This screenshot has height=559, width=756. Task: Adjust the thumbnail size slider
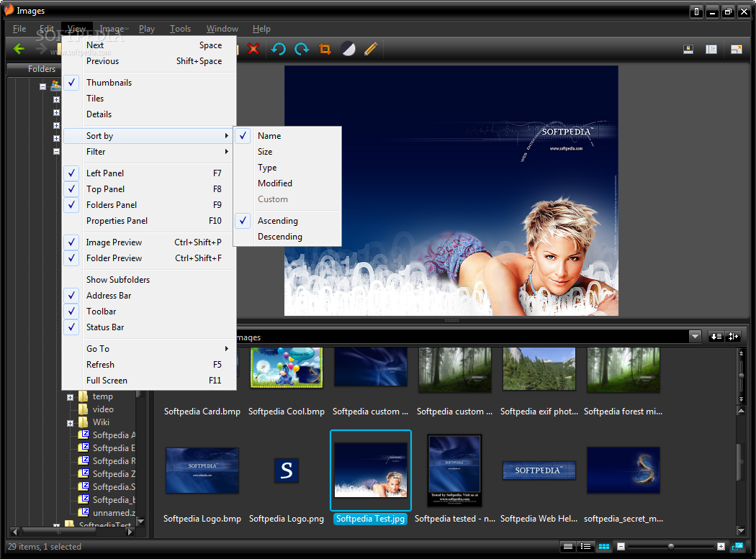670,547
